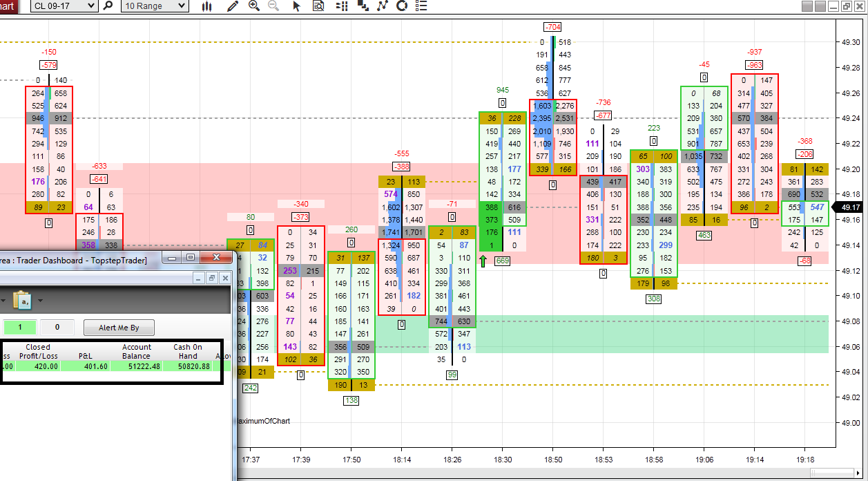868x481 pixels.
Task: Click the 2,531 volume cell in 18:50 bar
Action: [566, 118]
